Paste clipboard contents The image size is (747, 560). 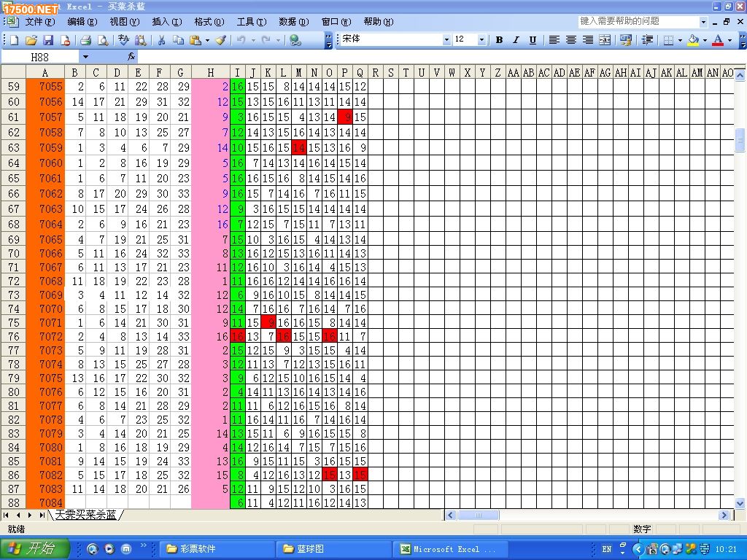196,41
